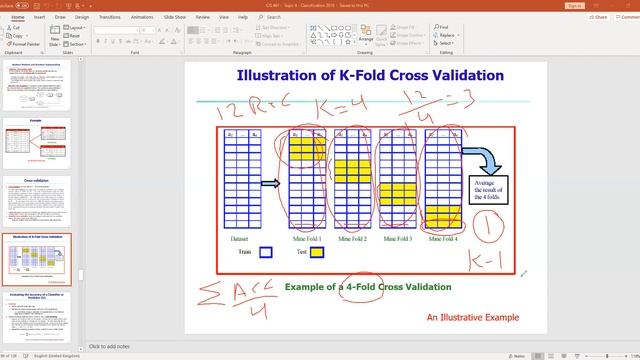
Task: Toggle Underline text formatting
Action: (113, 42)
